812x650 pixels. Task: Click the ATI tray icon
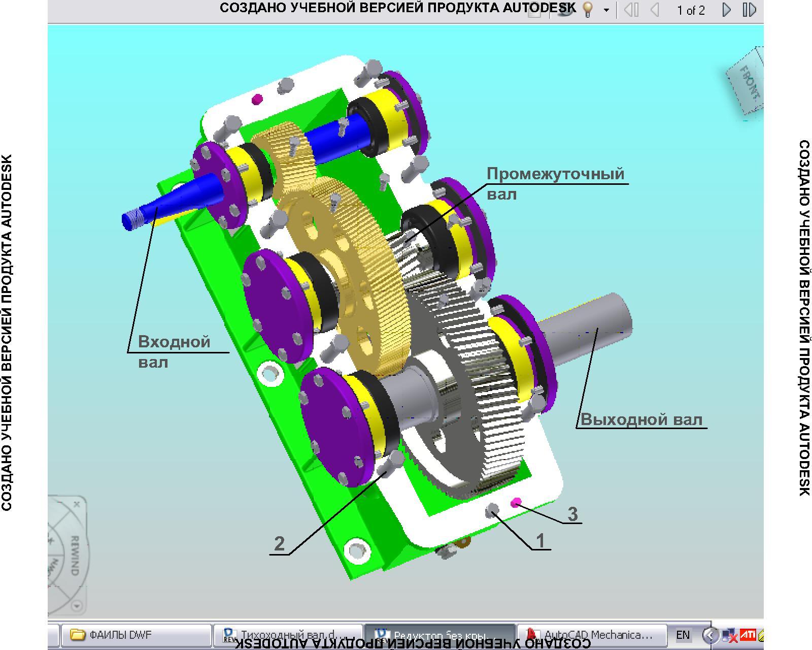747,634
